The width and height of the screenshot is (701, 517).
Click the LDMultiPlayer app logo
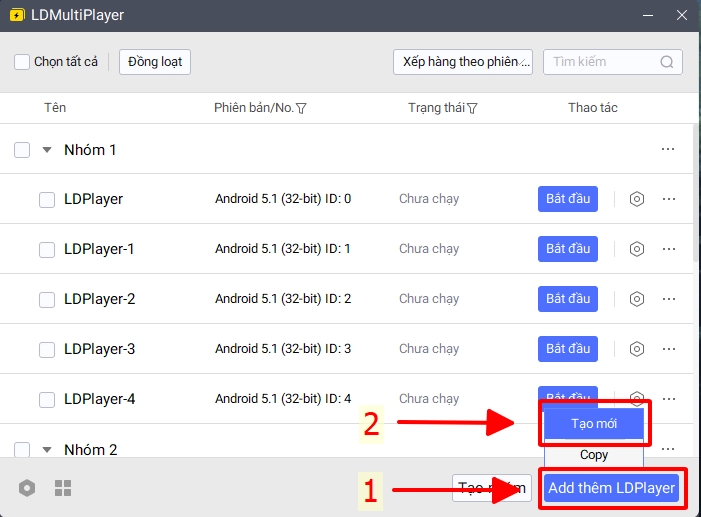(x=17, y=15)
